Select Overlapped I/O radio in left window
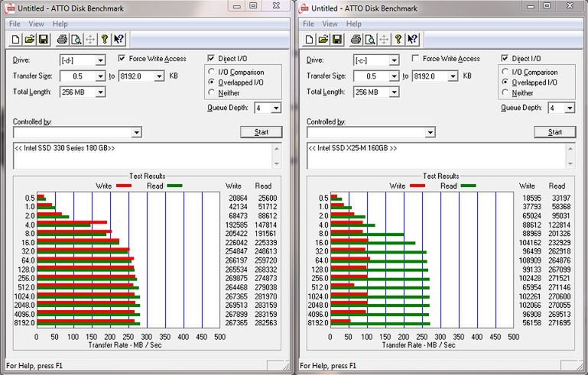 coord(212,82)
